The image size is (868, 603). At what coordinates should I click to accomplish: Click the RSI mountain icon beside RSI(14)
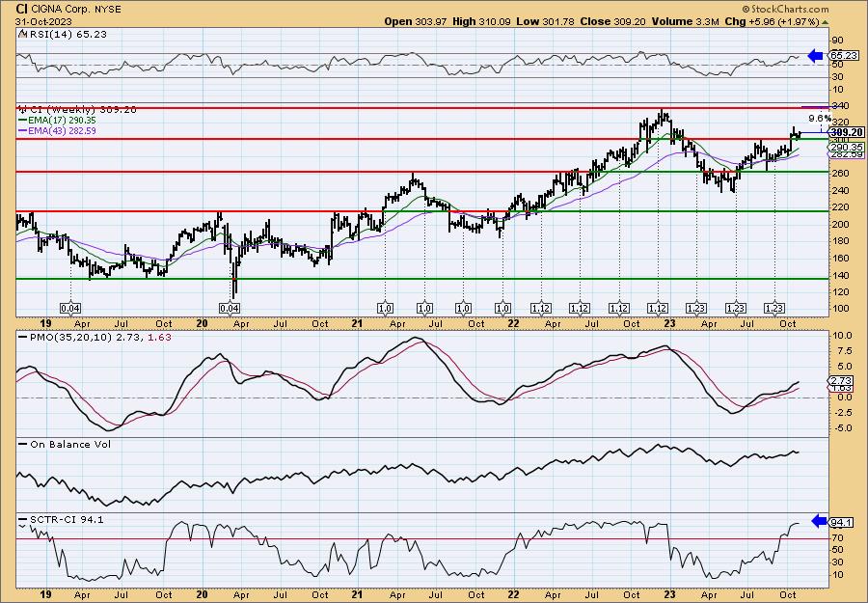(22, 35)
